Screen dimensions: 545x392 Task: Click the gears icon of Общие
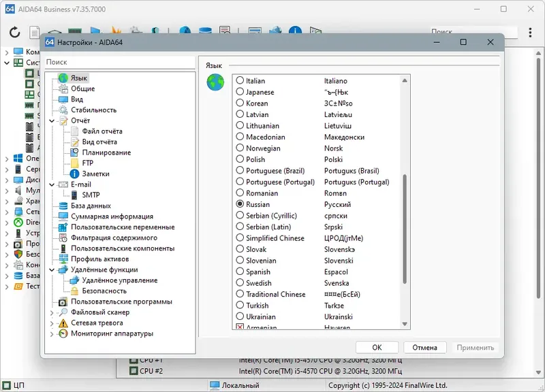[63, 89]
